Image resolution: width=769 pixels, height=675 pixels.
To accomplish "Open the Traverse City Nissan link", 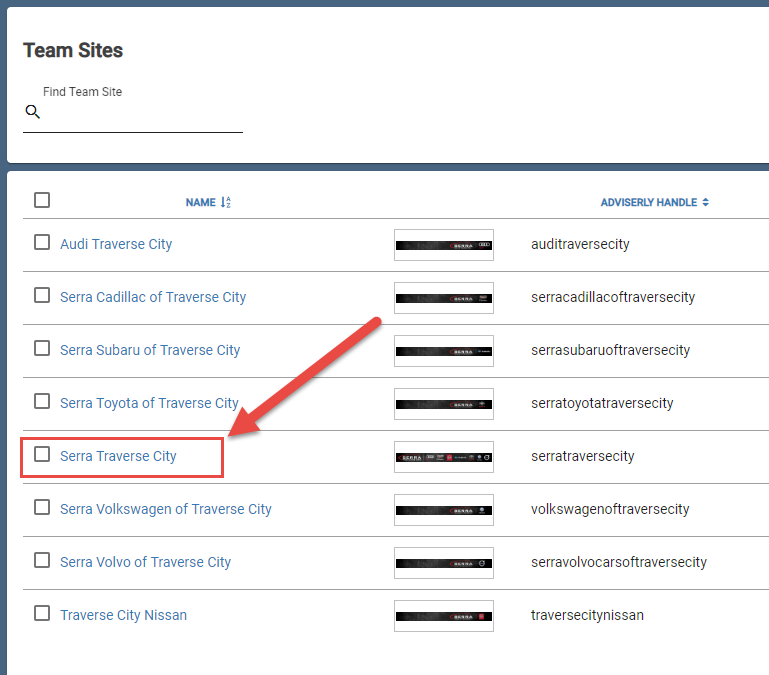I will pos(124,615).
